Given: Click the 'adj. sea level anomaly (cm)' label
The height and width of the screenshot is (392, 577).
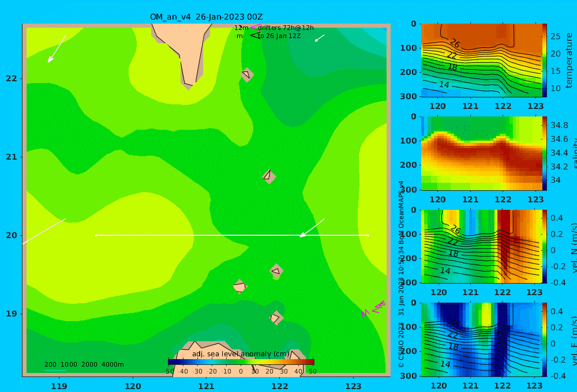Looking at the screenshot, I should pos(241,354).
